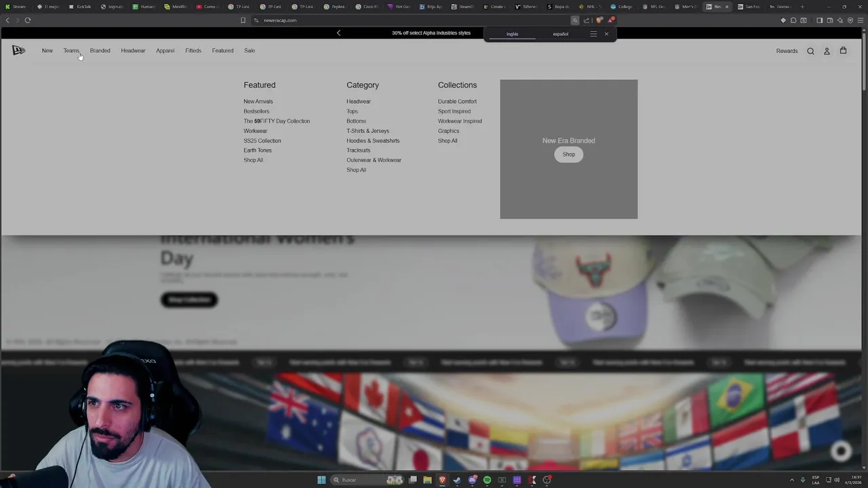This screenshot has height=488, width=868.
Task: Click the Durable Comfort collection link
Action: 457,102
